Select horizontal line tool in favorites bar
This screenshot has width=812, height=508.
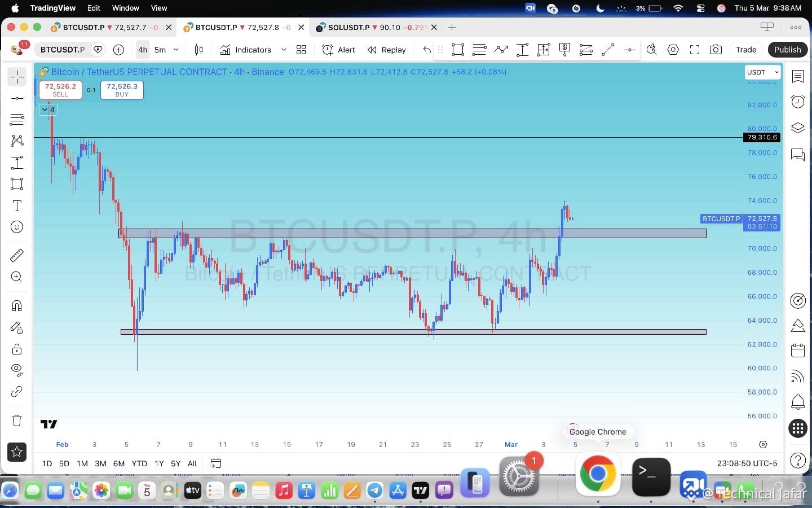629,50
